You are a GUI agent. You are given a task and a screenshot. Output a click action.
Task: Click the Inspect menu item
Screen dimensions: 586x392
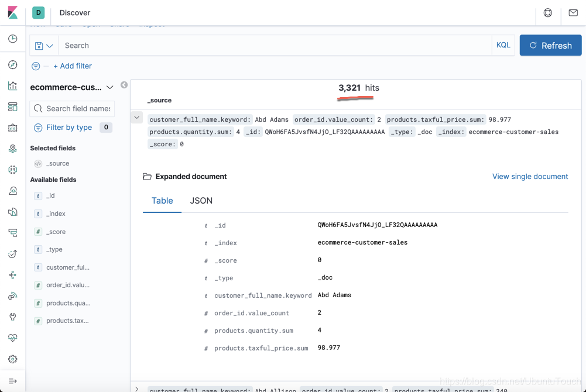(151, 24)
